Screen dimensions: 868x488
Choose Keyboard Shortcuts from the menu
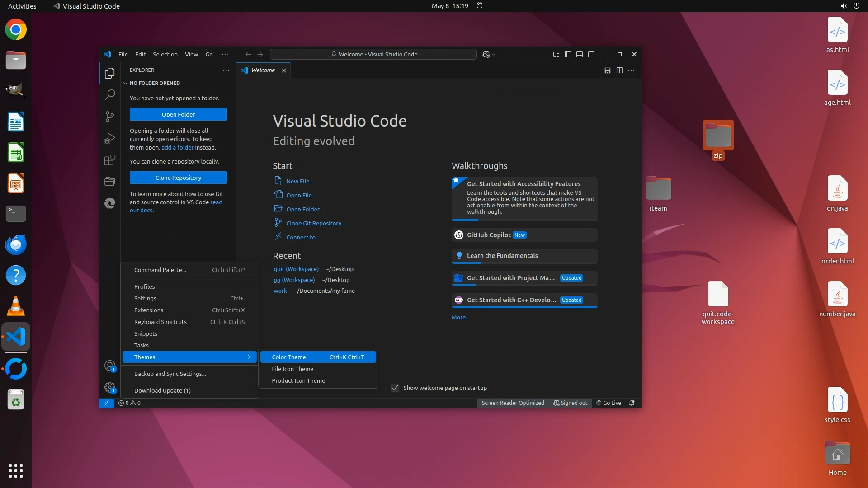[x=160, y=322]
